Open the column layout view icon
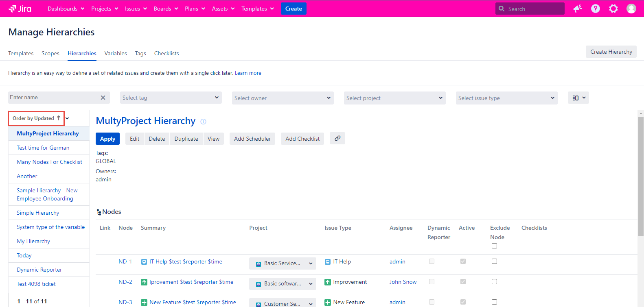 (578, 98)
